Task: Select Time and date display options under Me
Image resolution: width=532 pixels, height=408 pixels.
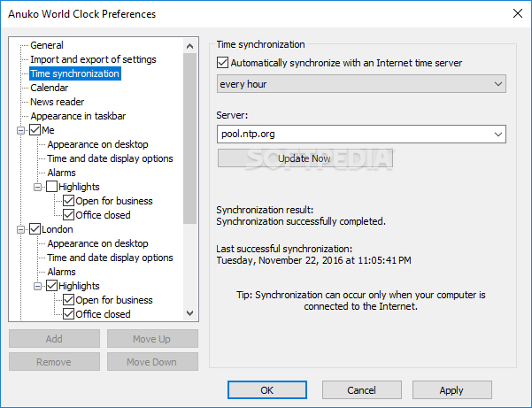Action: (110, 158)
